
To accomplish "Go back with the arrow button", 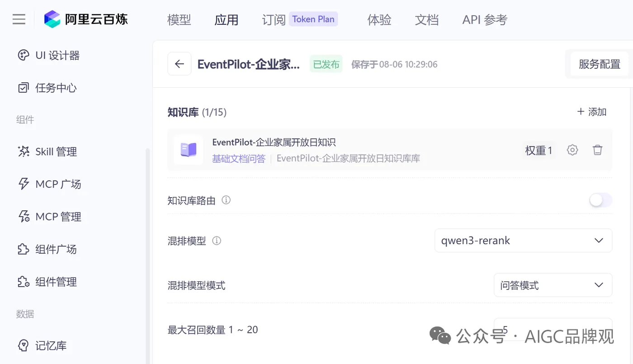I will tap(180, 64).
